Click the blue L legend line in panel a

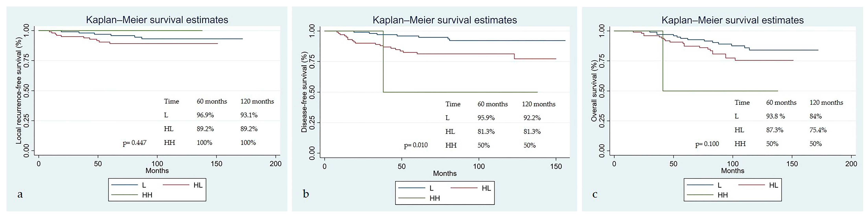125,185
